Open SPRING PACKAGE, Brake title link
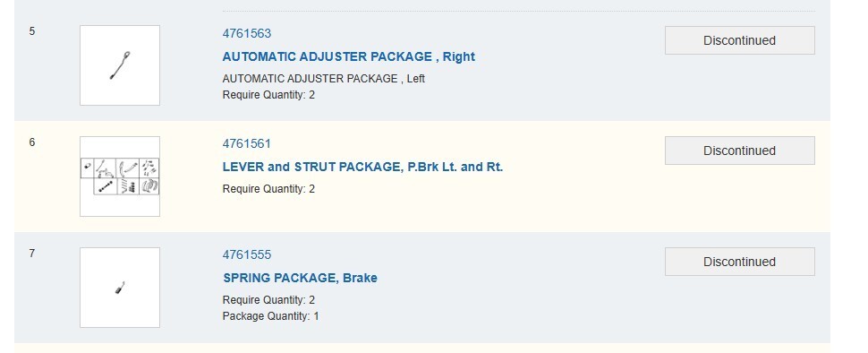 click(300, 278)
